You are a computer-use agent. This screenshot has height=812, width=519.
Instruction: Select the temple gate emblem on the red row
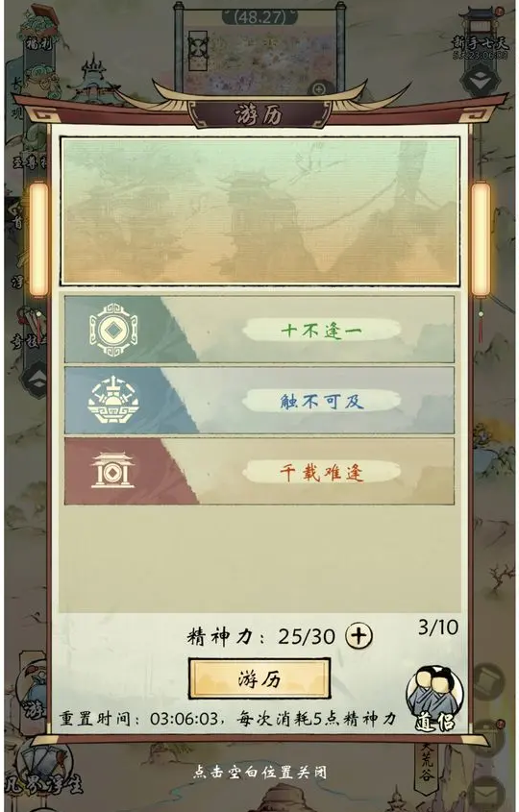click(112, 470)
